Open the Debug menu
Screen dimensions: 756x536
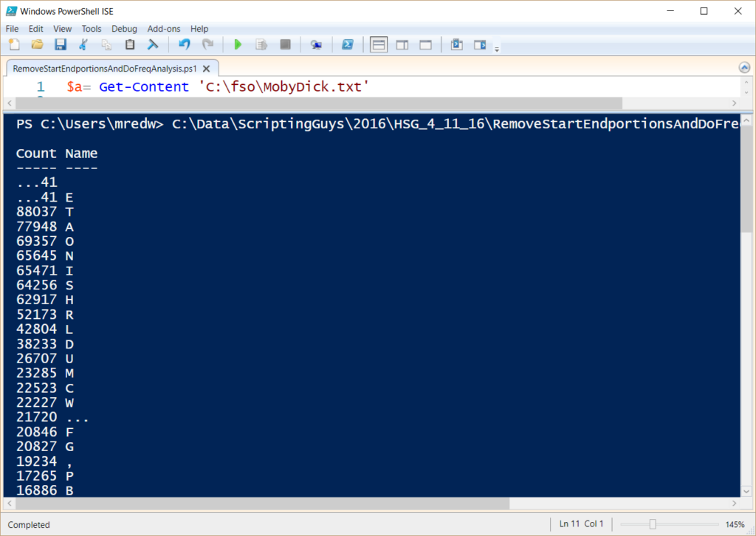(x=124, y=29)
